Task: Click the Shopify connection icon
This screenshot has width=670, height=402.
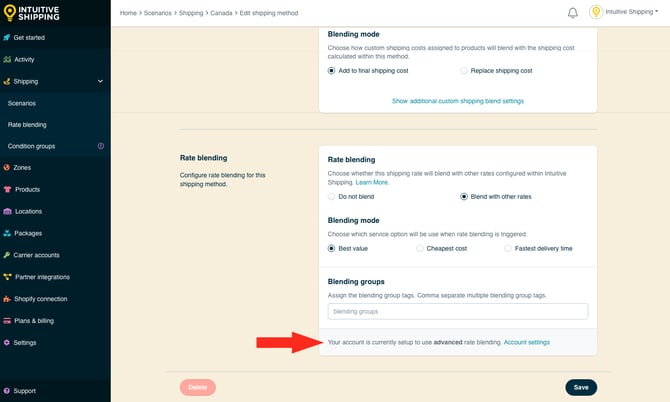Action: point(7,299)
